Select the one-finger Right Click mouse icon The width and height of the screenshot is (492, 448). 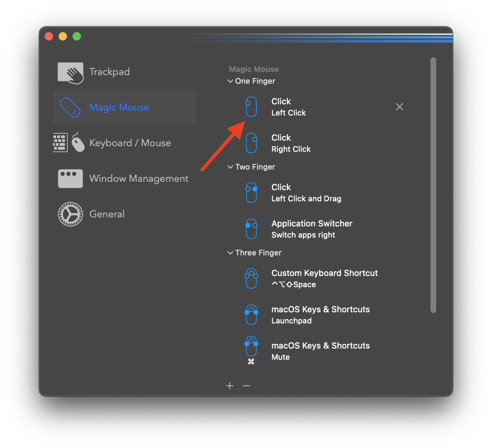click(x=251, y=143)
